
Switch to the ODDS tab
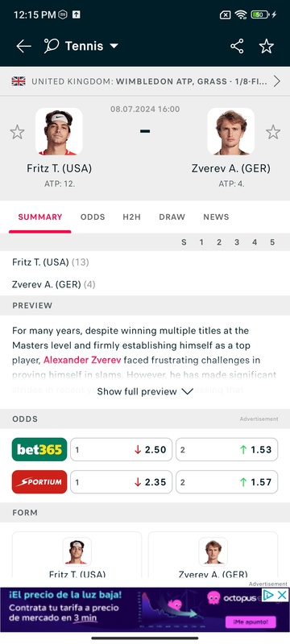93,217
